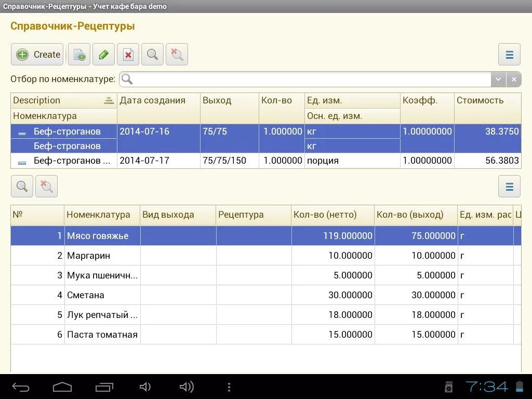Click the Рецептура column header

tap(254, 215)
